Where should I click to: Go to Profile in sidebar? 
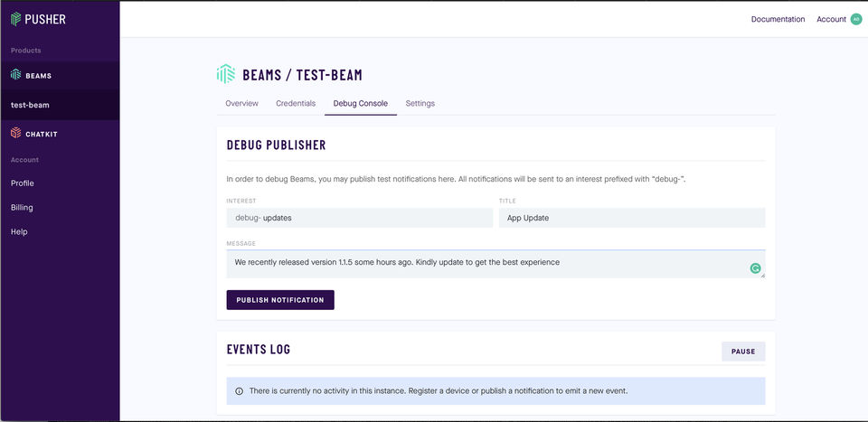point(23,183)
